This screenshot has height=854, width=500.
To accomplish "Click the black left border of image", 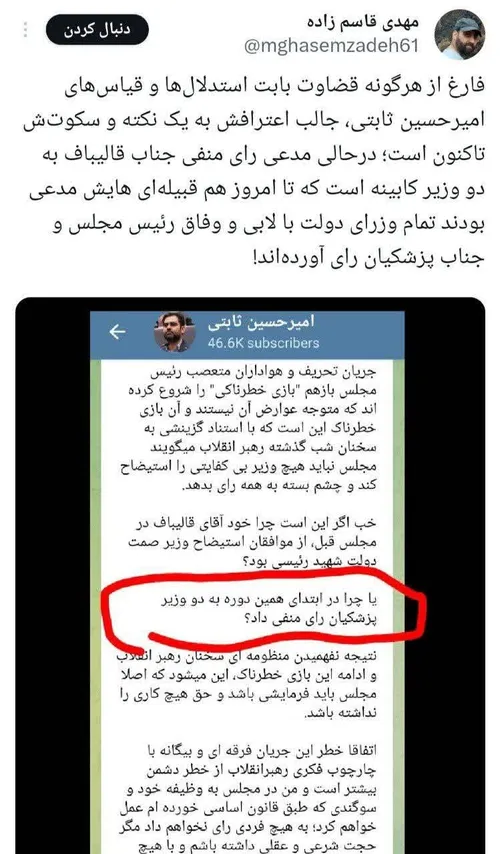I will click(52, 576).
